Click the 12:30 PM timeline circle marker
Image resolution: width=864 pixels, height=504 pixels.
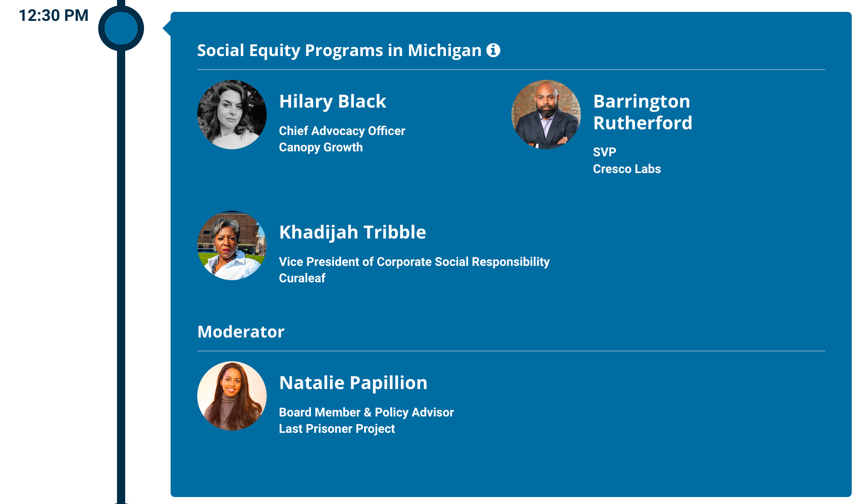click(121, 28)
